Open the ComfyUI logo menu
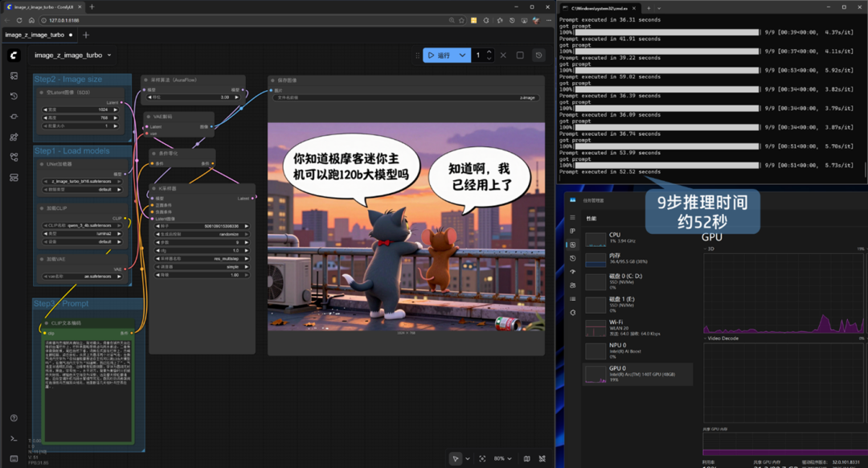Image resolution: width=868 pixels, height=468 pixels. (x=14, y=55)
